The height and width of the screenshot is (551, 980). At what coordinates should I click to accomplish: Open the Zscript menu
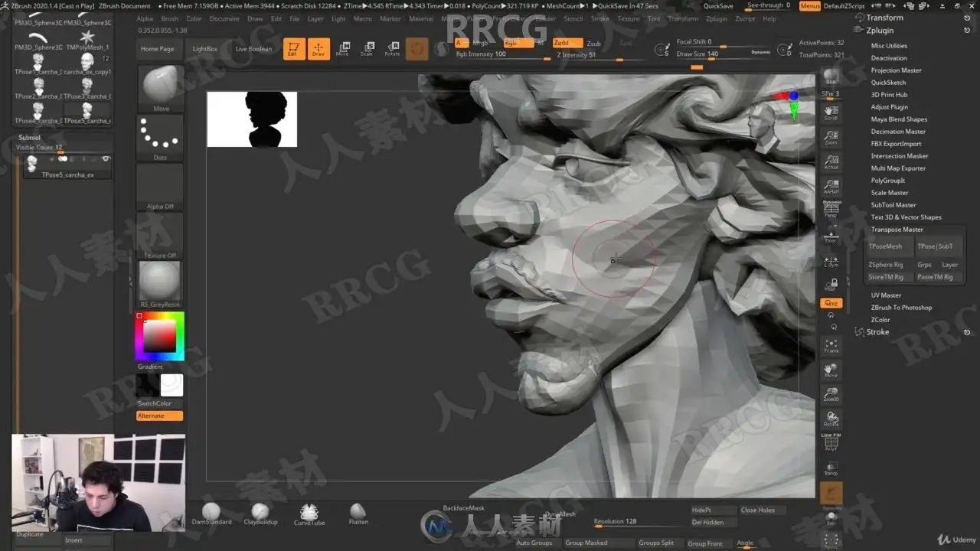[x=745, y=19]
